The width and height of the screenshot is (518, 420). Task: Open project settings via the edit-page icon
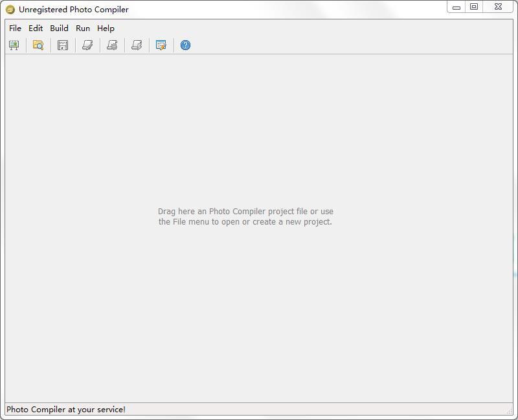(x=161, y=45)
